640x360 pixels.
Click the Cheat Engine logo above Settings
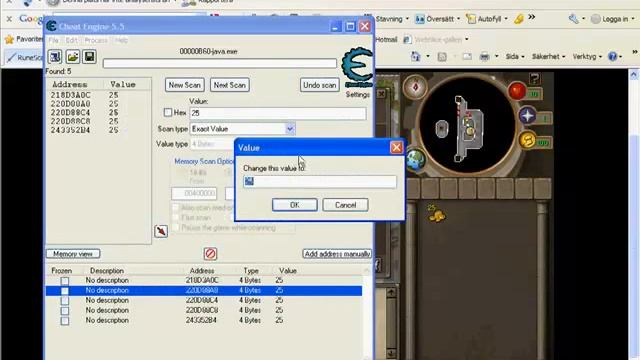coord(357,67)
